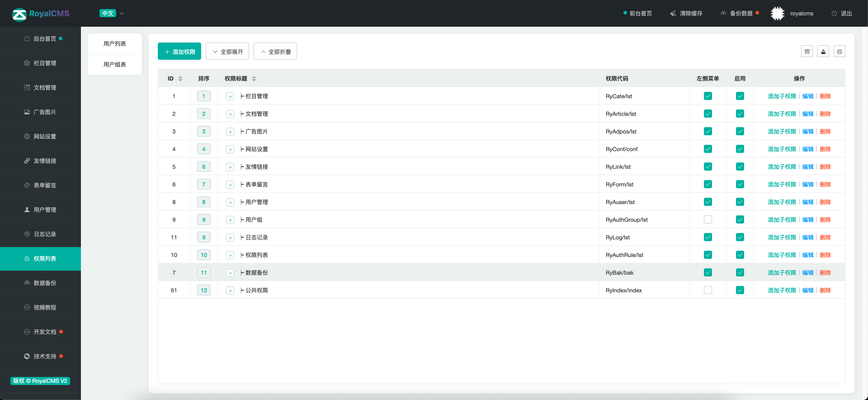This screenshot has height=400, width=868.
Task: Click the 添加权限 button
Action: coord(179,52)
